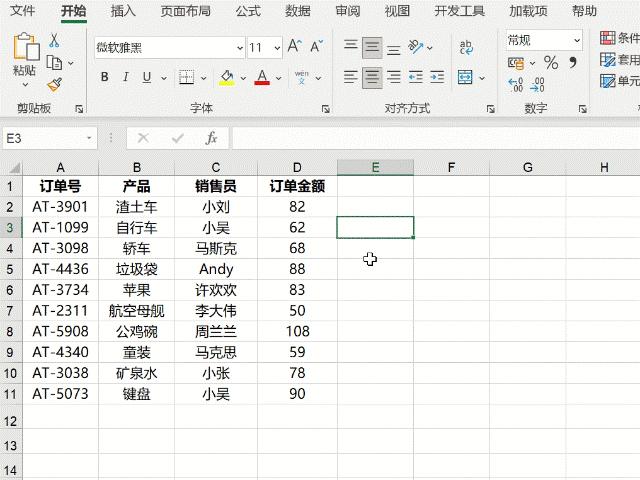Select column D header
640x480 pixels.
[297, 167]
